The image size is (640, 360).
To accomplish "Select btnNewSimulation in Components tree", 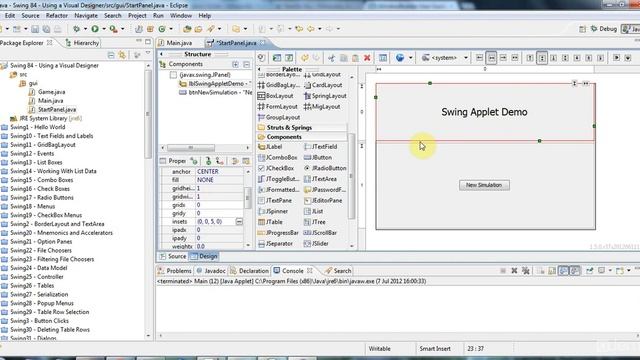I will [216, 92].
